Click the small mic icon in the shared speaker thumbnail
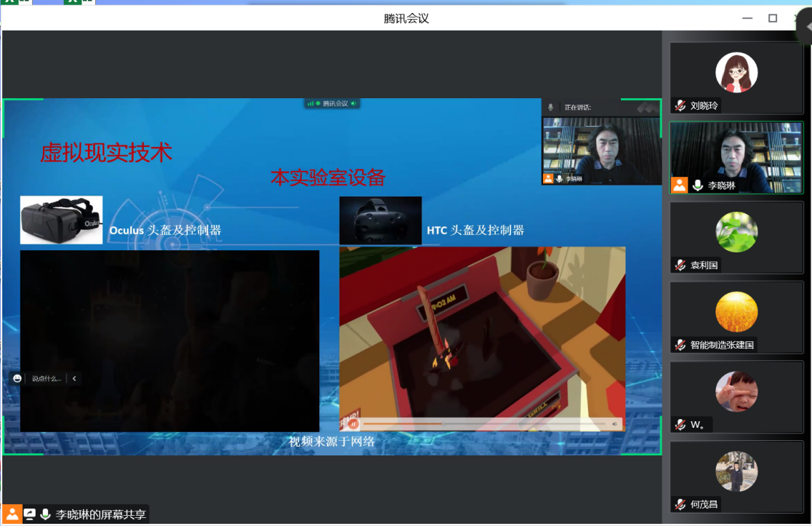This screenshot has height=526, width=812. point(559,179)
